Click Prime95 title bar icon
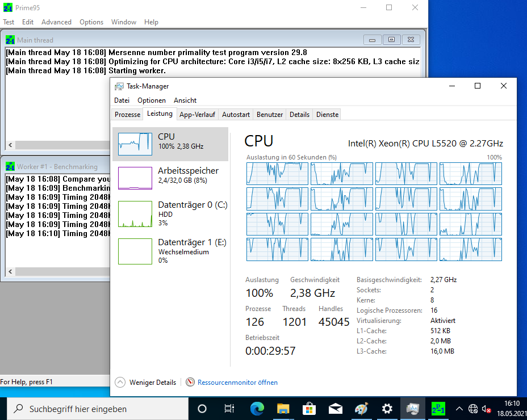This screenshot has width=527, height=420. click(x=8, y=7)
